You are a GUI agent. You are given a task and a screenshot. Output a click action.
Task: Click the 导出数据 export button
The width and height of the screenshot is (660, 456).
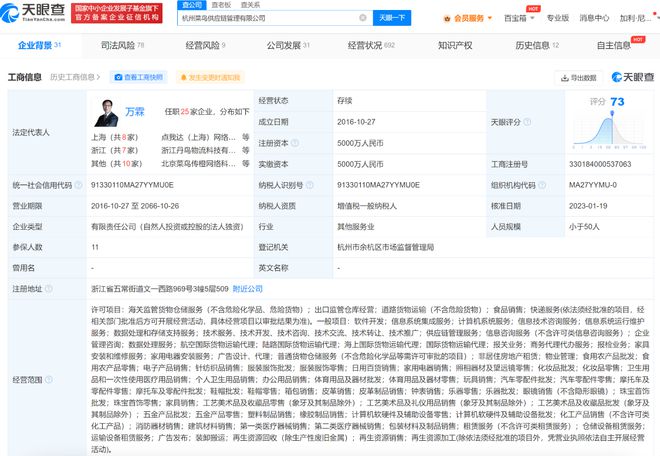(x=579, y=77)
